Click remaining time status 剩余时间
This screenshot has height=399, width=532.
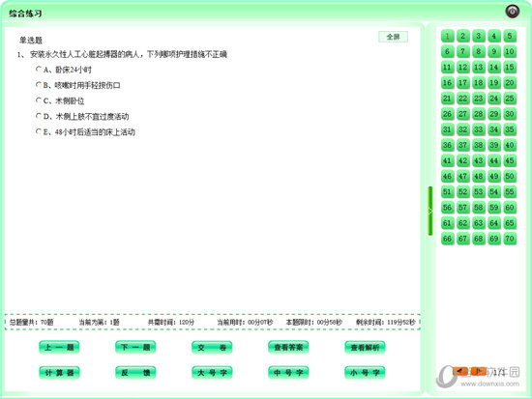pos(386,322)
